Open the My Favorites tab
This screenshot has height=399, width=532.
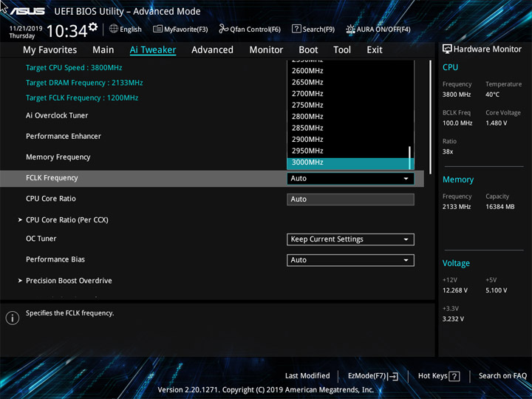click(50, 50)
